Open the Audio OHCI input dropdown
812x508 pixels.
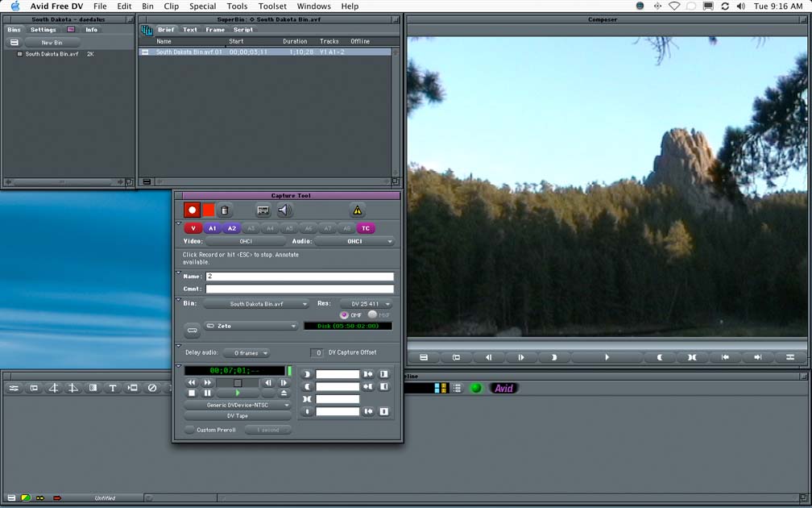coord(354,241)
